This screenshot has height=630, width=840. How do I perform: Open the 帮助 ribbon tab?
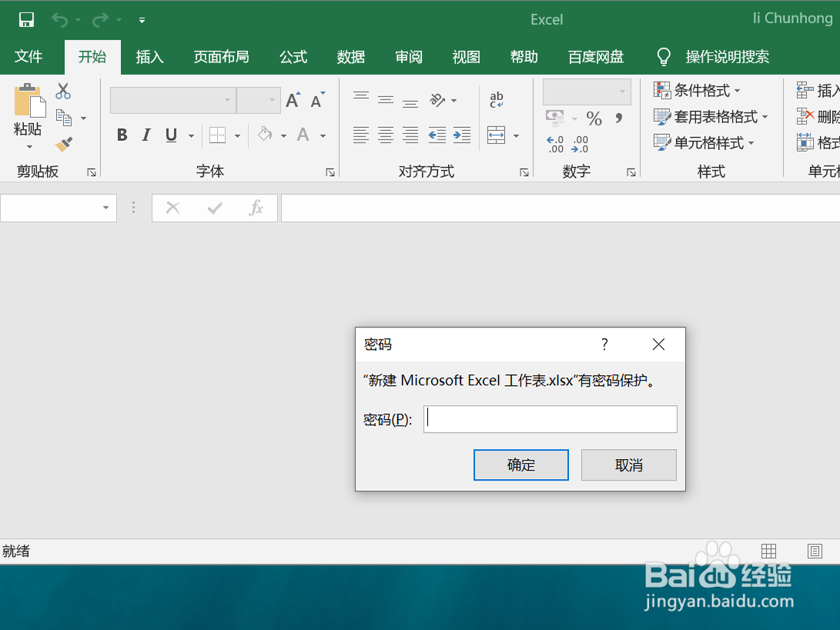pyautogui.click(x=524, y=56)
